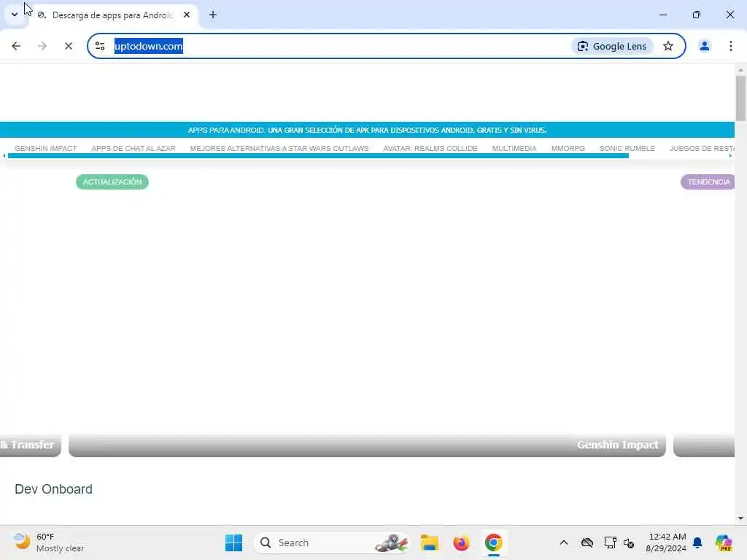Click the ACTUALIZACIÓN badge
The width and height of the screenshot is (747, 560).
pos(112,182)
